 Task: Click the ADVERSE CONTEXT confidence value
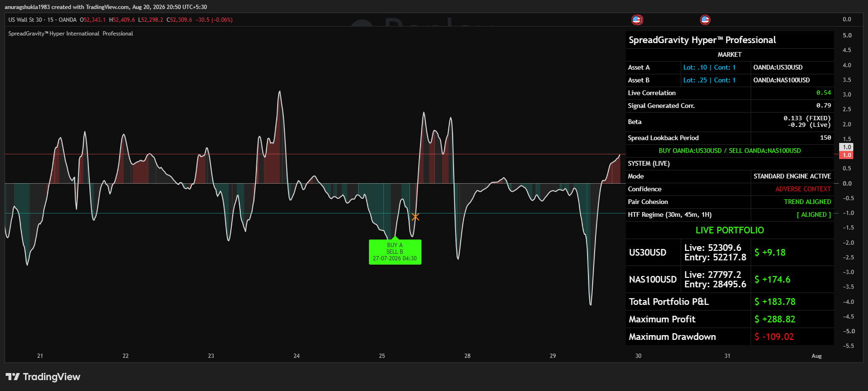[x=803, y=189]
